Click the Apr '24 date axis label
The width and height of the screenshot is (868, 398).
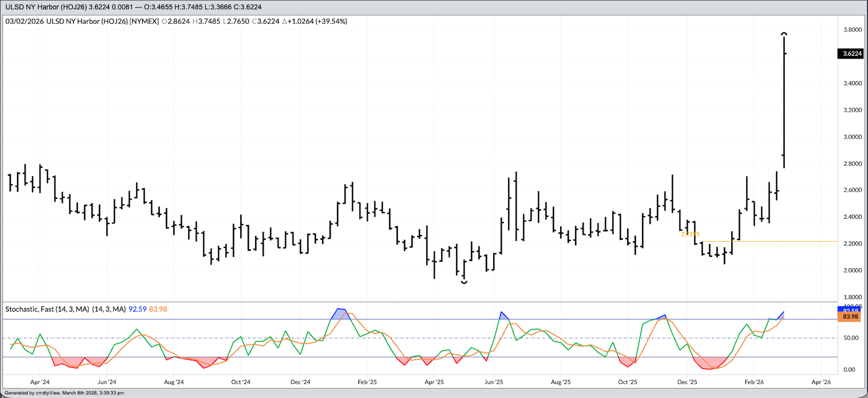coord(40,382)
